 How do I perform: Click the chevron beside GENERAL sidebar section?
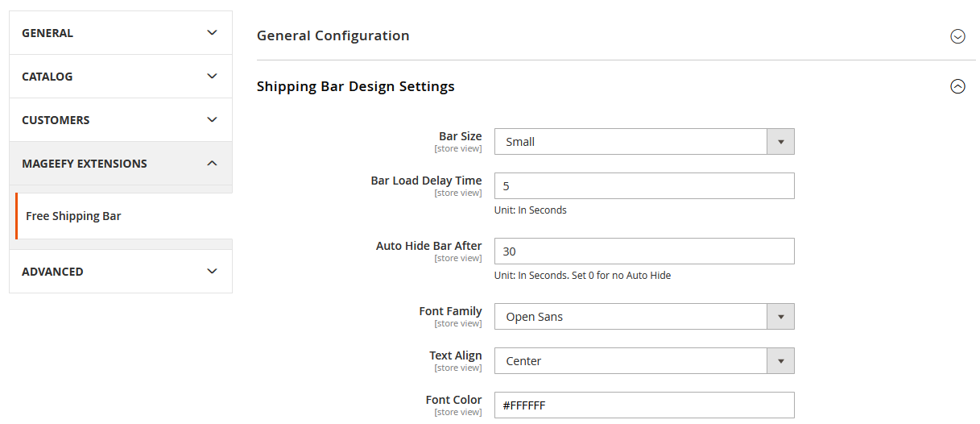point(212,33)
